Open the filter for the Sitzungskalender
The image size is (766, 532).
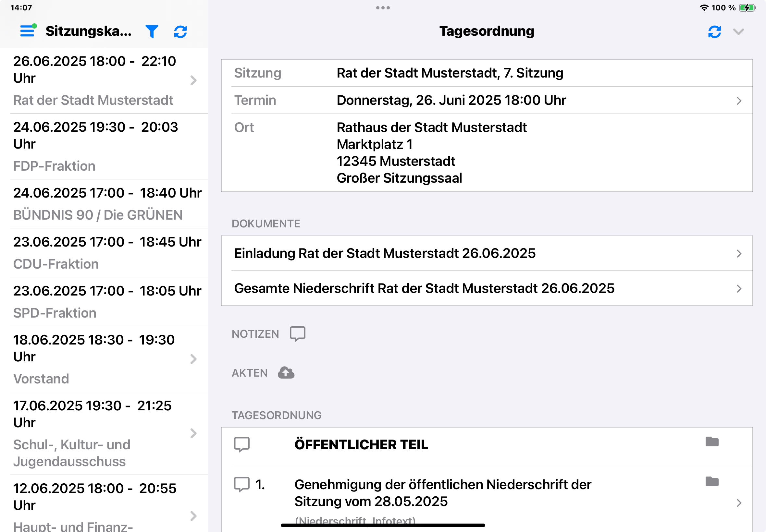coord(151,31)
